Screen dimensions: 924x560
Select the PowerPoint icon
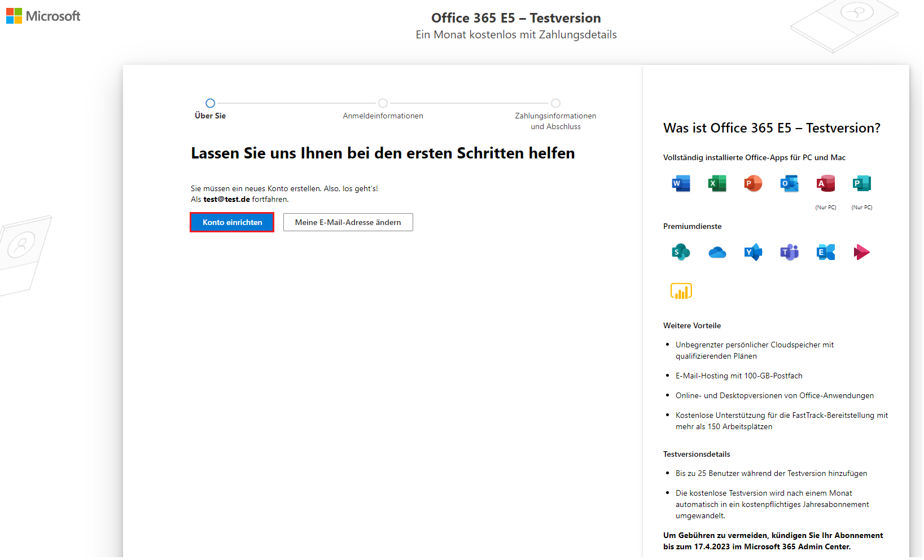pyautogui.click(x=753, y=184)
